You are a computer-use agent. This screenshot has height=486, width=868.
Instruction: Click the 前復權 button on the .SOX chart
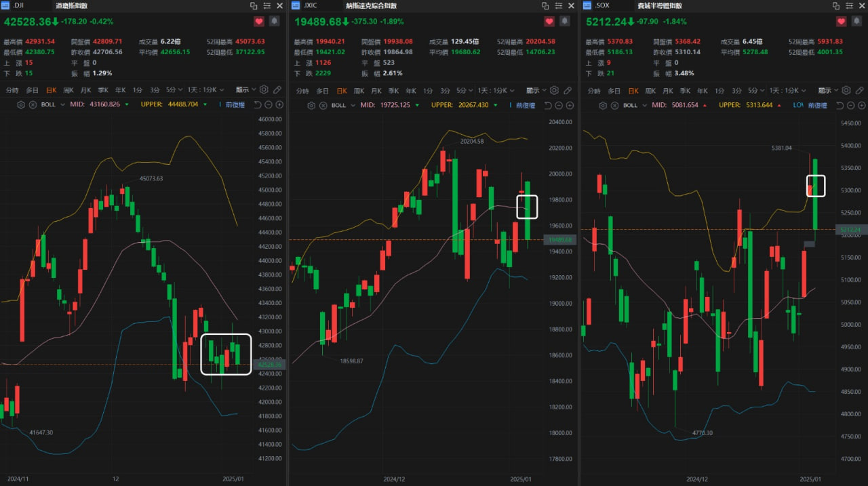818,105
